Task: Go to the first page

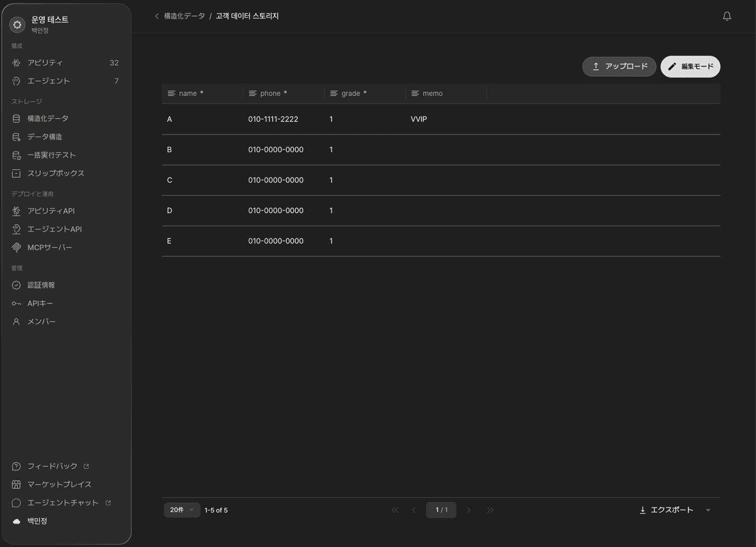Action: click(395, 510)
